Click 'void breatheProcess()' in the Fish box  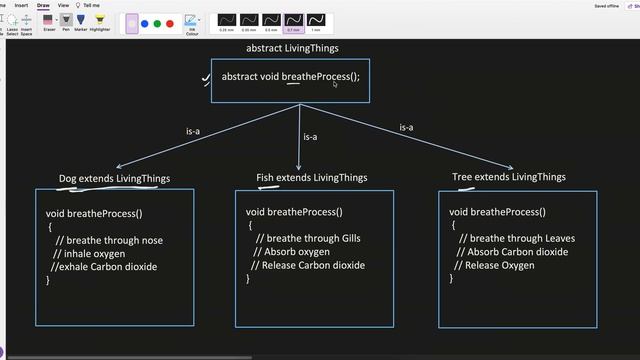point(294,212)
